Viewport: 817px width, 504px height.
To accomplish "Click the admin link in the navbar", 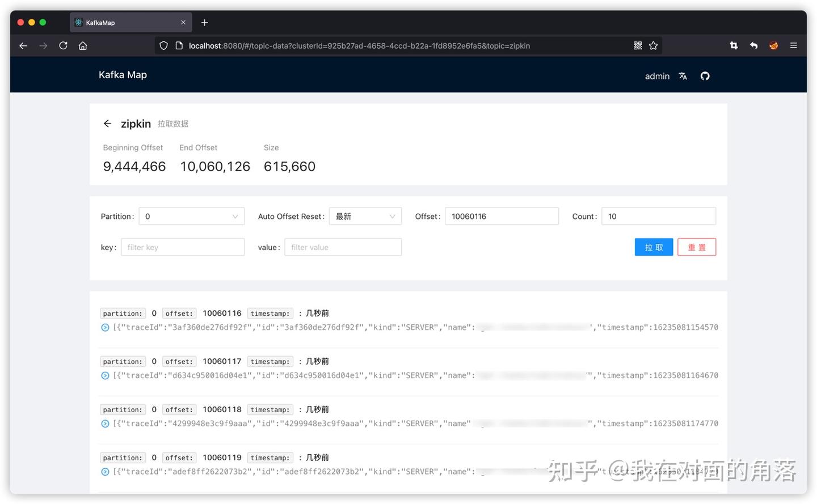I will point(657,75).
